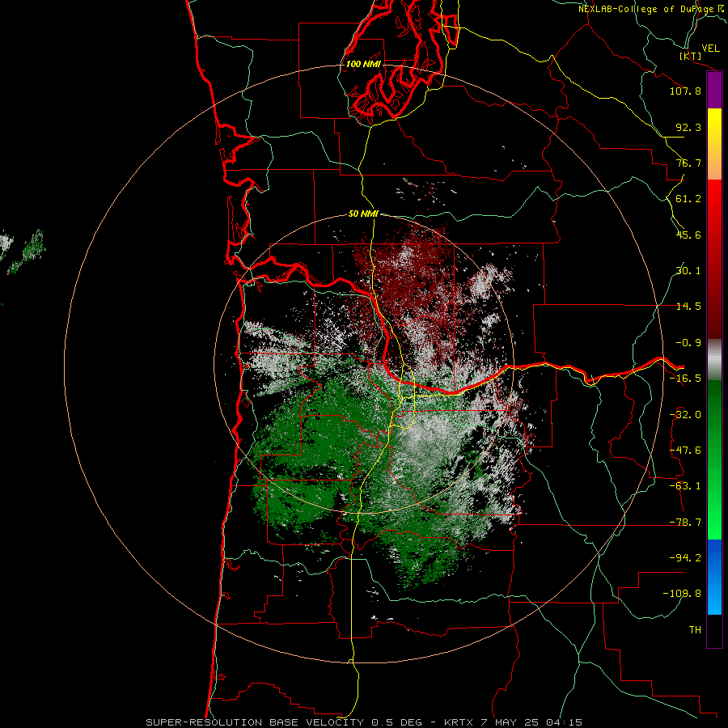The image size is (728, 728).
Task: Select the -63.1 legend value
Action: coord(685,486)
